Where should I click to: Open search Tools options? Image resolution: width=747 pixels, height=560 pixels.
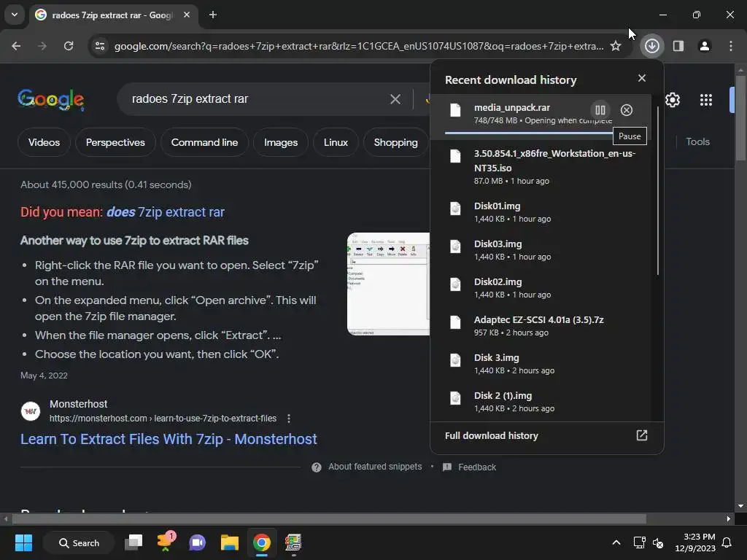(697, 142)
